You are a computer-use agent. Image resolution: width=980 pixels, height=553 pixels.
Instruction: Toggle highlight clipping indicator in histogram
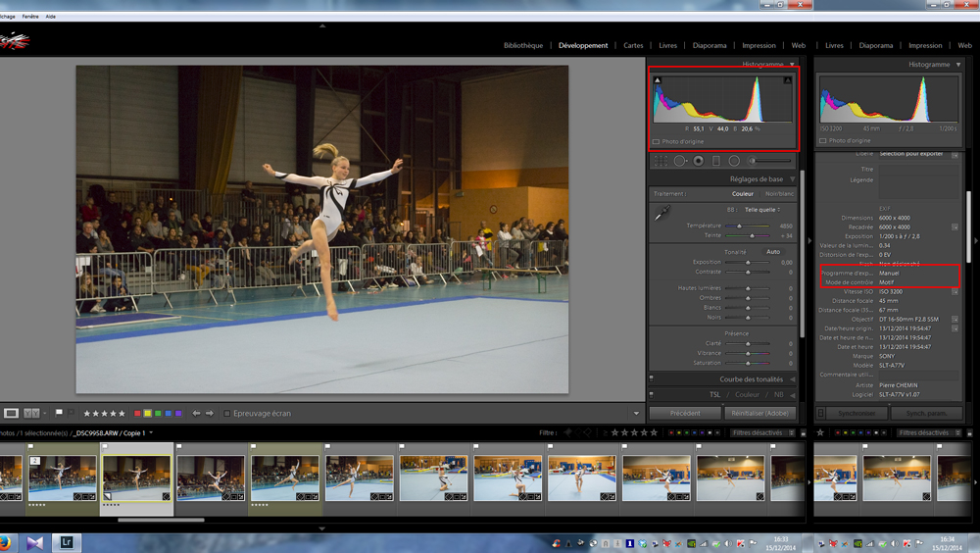pos(788,80)
